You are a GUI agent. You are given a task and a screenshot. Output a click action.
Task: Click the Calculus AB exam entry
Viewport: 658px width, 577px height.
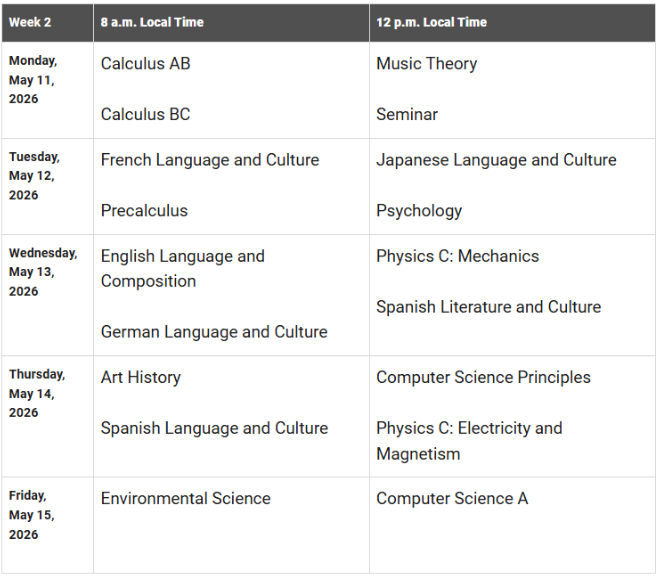pos(145,63)
